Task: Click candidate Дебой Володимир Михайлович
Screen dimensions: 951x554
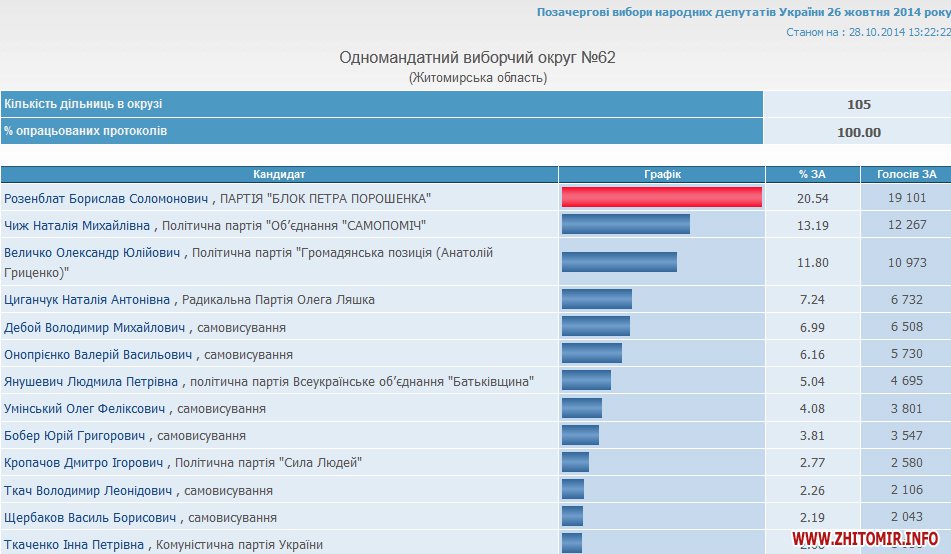Action: coord(94,327)
